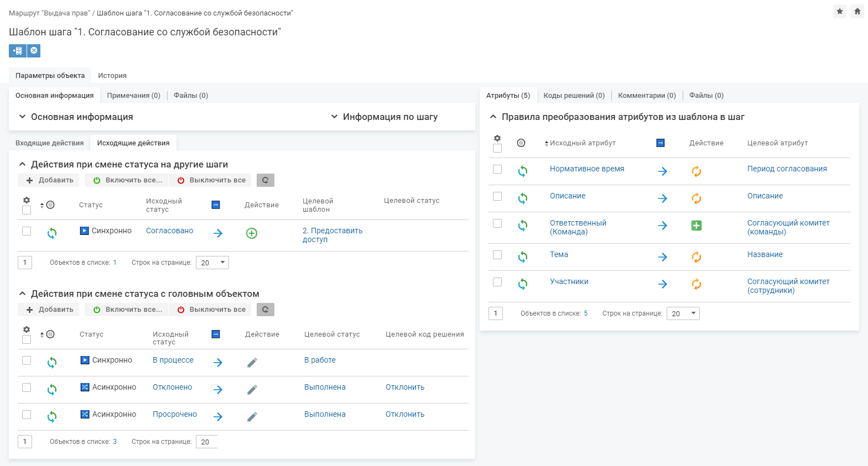Image resolution: width=868 pixels, height=466 pixels.
Task: Select the Участники attribute checkbox
Action: click(497, 282)
